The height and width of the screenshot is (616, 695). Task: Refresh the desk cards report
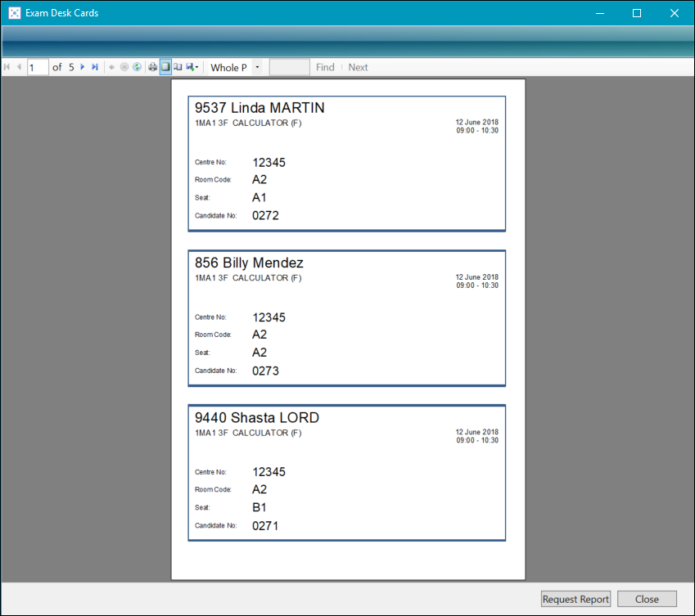(x=137, y=67)
